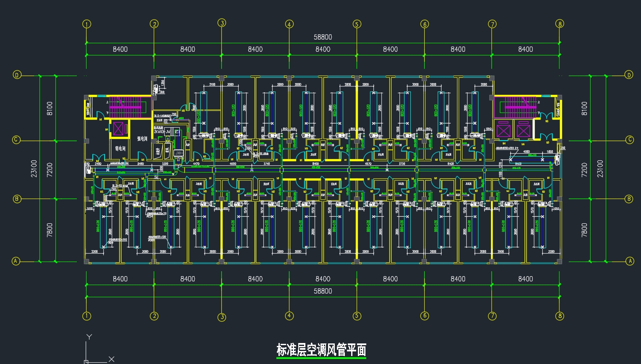
Task: Select the right-side 7800 dimension text
Action: point(584,230)
